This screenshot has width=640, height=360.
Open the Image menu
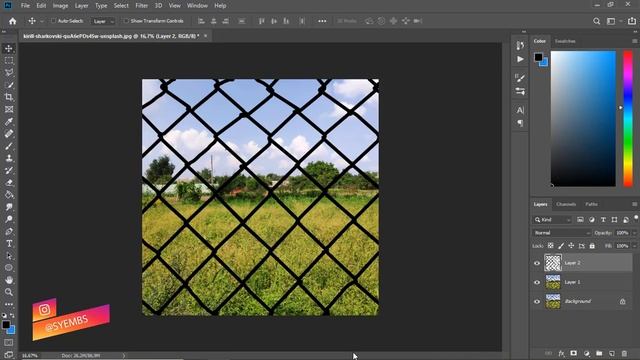(x=60, y=6)
